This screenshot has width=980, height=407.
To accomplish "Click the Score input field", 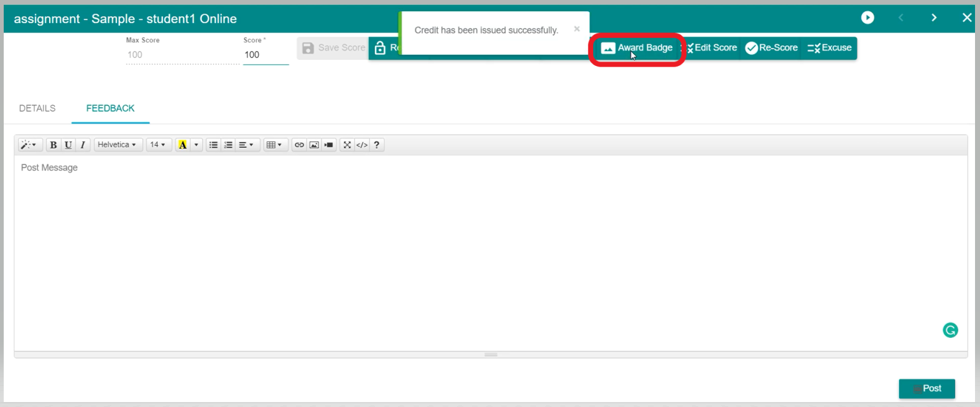I will (266, 55).
